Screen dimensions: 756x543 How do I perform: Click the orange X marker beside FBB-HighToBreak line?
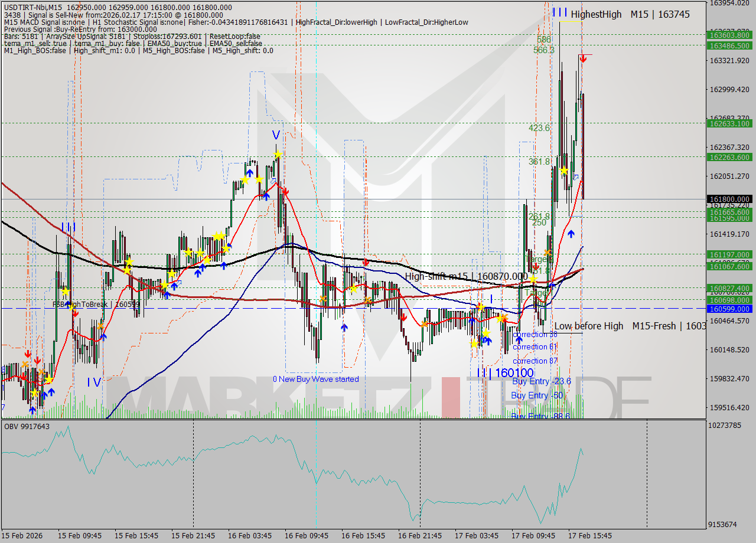100,326
